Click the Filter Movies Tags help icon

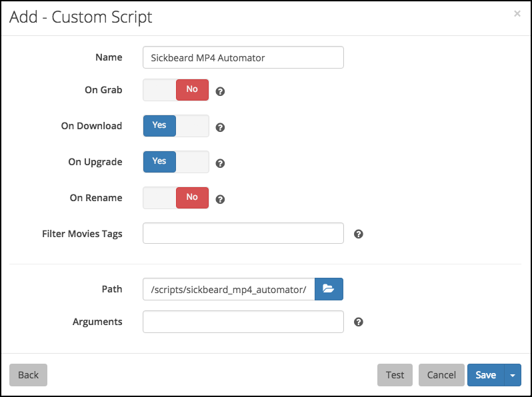(x=359, y=234)
